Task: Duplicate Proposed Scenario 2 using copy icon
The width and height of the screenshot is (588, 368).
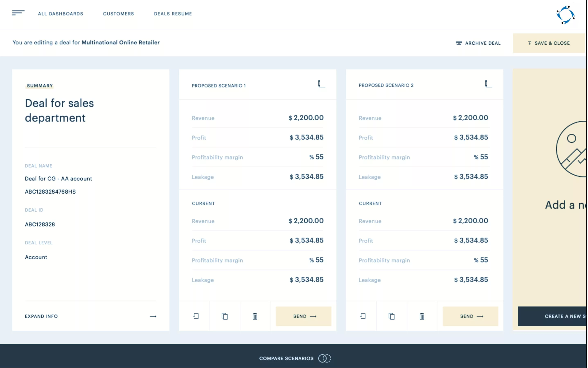Action: [x=392, y=316]
